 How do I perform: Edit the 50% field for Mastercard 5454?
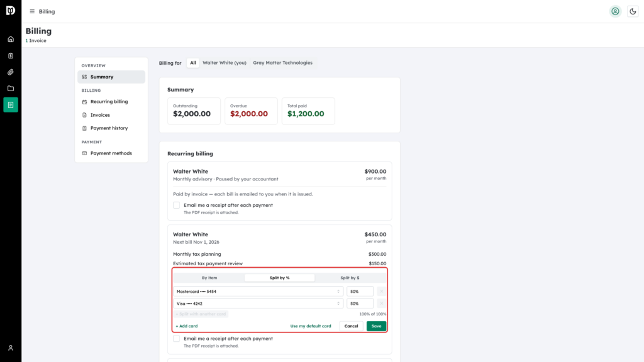point(360,292)
